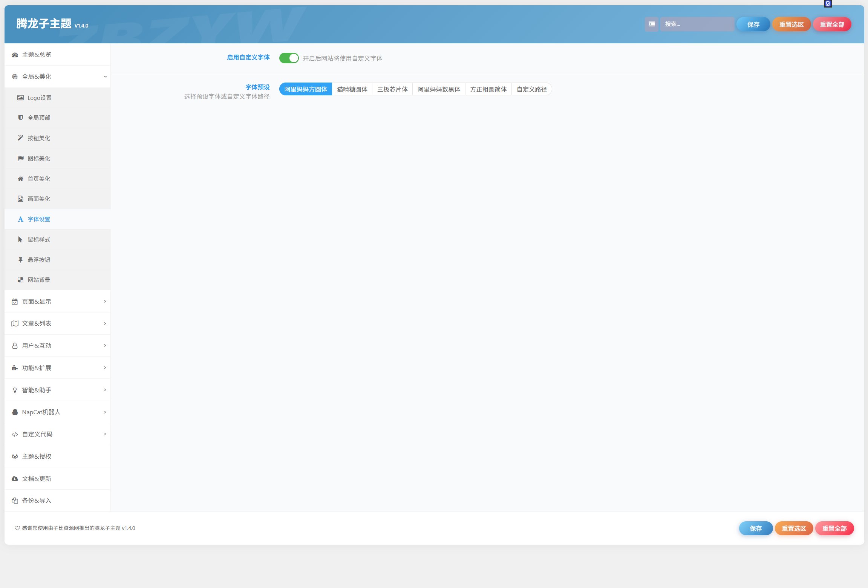The width and height of the screenshot is (868, 588).
Task: Click the cursor arrow icon next to 鼠标样式
Action: (20, 240)
